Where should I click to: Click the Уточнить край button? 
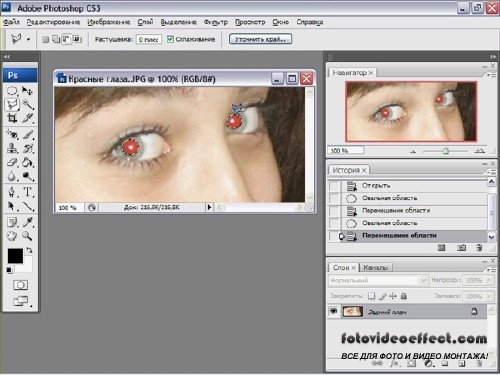[260, 39]
